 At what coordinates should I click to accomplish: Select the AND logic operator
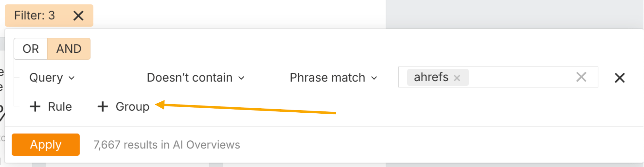pyautogui.click(x=69, y=49)
